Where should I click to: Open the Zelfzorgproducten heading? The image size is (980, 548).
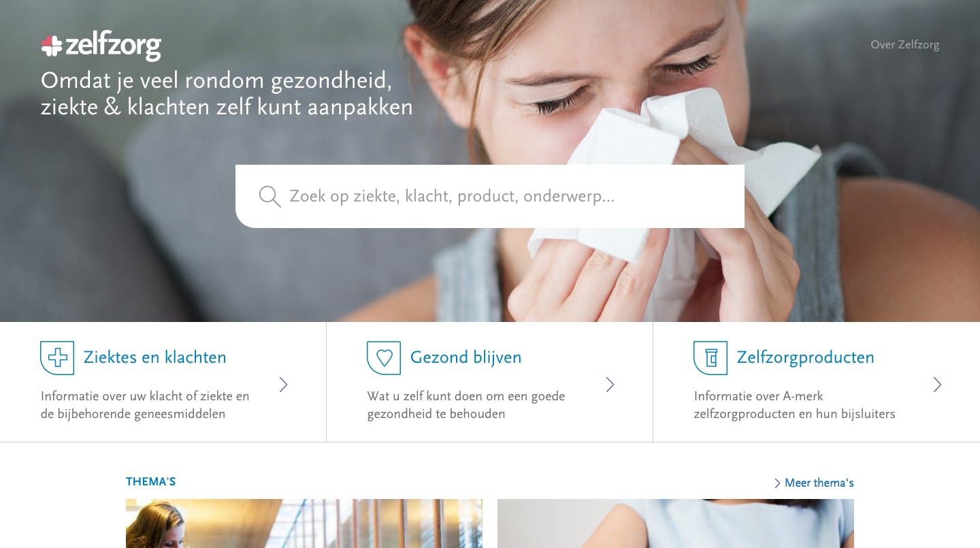[805, 357]
